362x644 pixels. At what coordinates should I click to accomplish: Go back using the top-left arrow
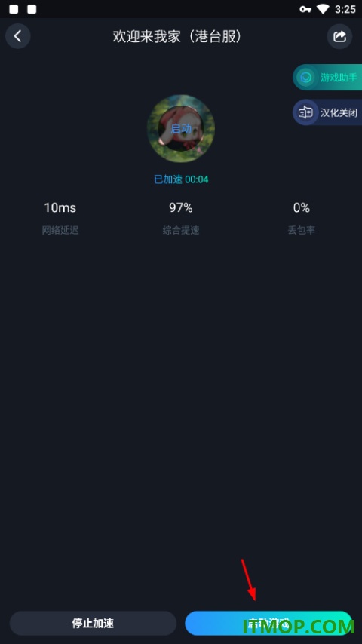17,36
